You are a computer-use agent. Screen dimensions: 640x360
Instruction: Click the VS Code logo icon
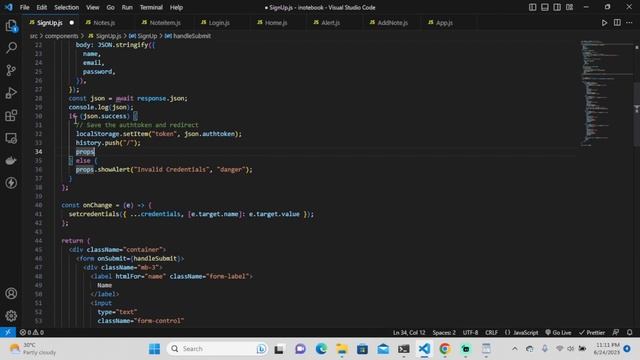tap(9, 7)
